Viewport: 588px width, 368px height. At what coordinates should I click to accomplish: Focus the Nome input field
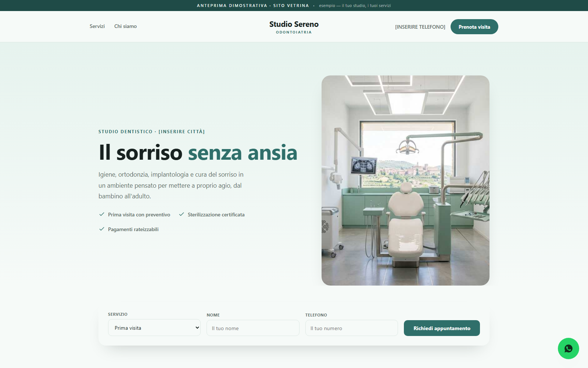pyautogui.click(x=253, y=328)
